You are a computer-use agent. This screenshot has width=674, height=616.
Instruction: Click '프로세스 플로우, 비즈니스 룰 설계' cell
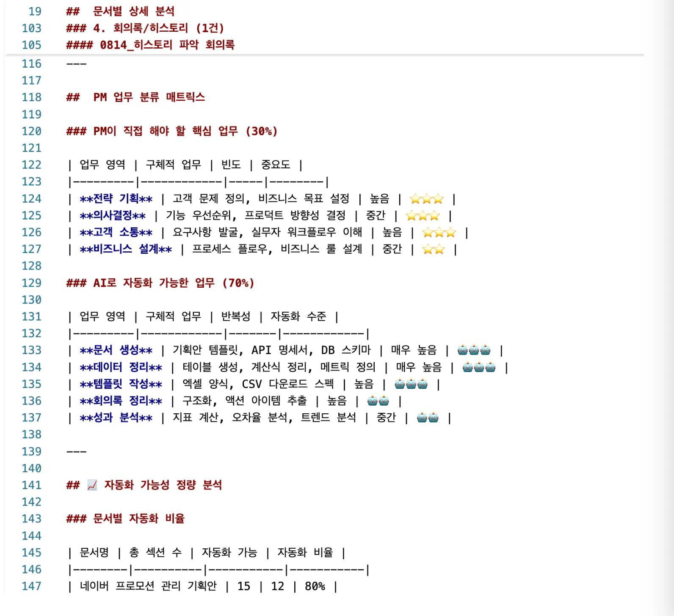[277, 249]
